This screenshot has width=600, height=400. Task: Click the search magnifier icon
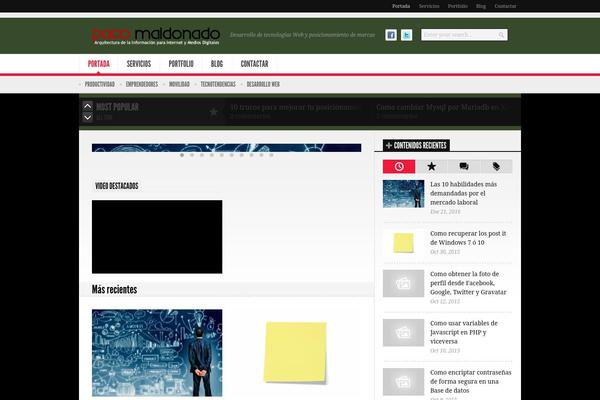point(501,35)
